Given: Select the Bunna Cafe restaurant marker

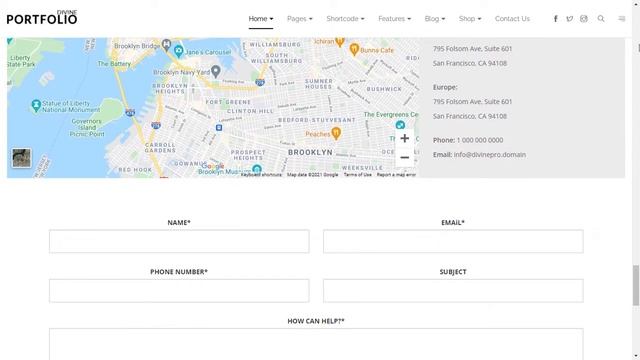Looking at the screenshot, I should point(354,50).
